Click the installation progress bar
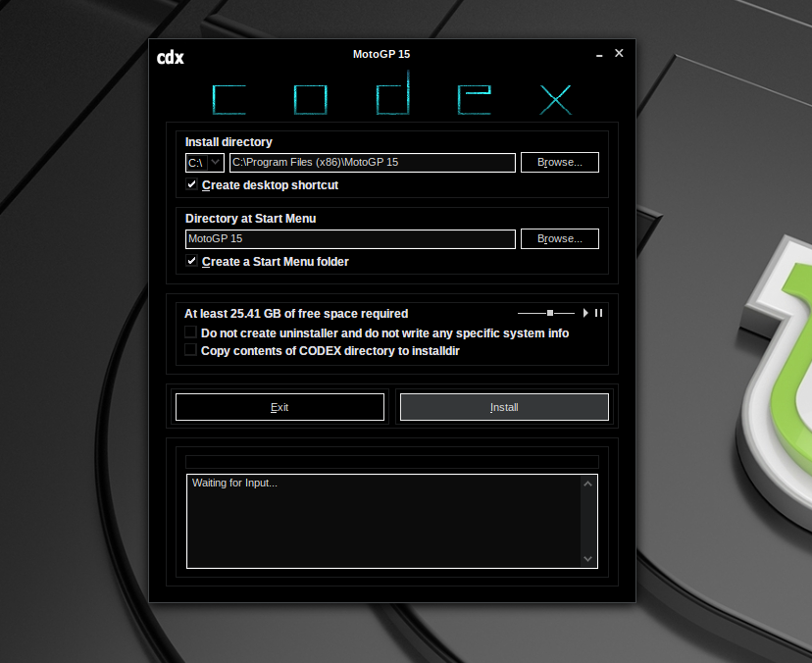The height and width of the screenshot is (663, 812). tap(392, 462)
